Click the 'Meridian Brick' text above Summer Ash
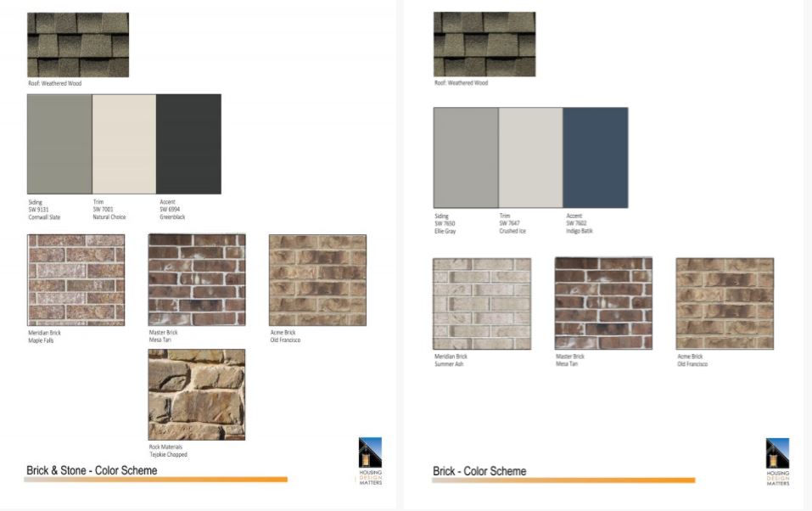This screenshot has width=812, height=511. click(451, 357)
